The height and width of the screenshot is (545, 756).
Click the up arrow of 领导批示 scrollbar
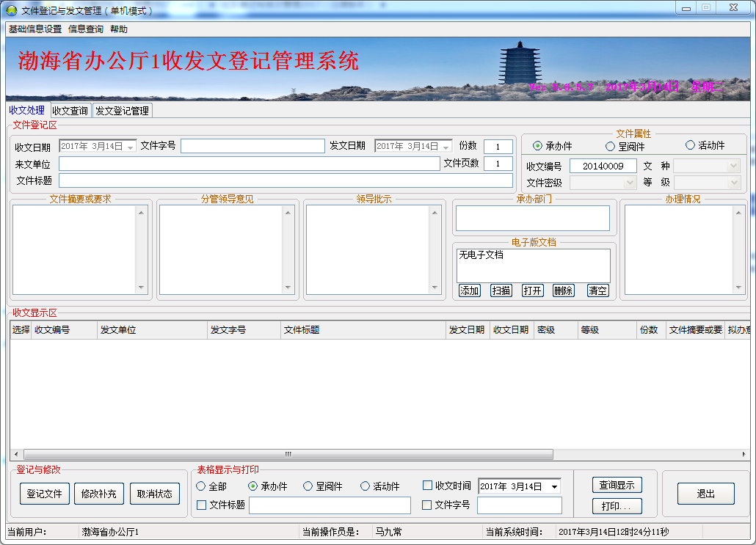(x=435, y=213)
